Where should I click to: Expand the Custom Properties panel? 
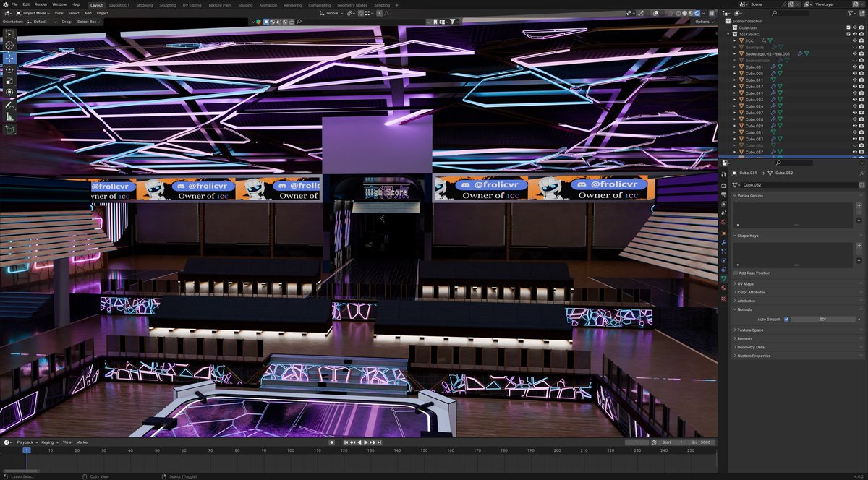tap(753, 356)
